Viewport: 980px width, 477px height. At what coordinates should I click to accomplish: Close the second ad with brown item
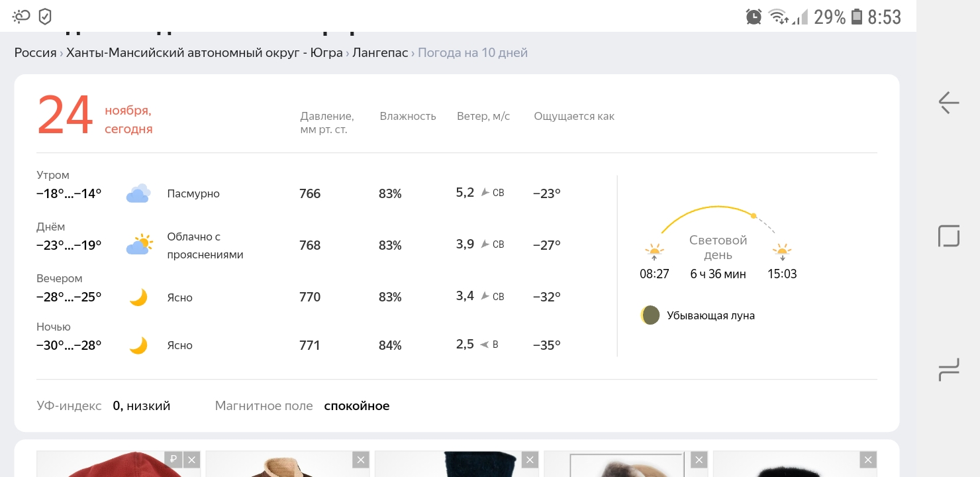(361, 460)
